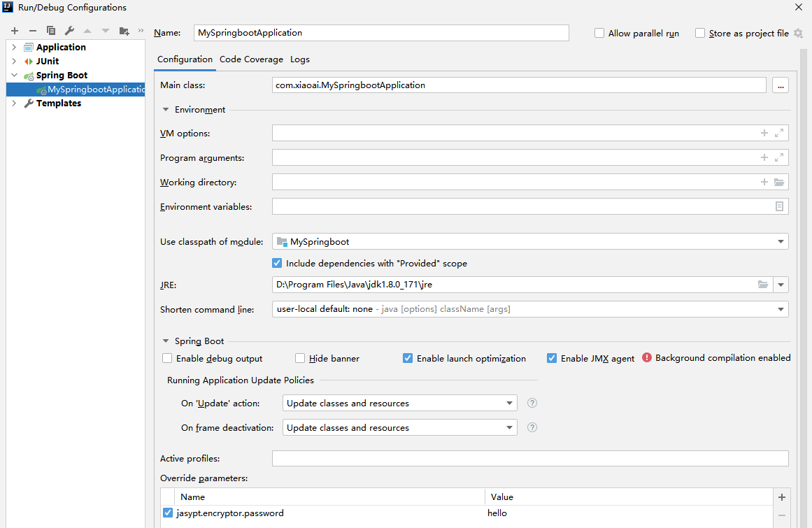Image resolution: width=812 pixels, height=528 pixels.
Task: Enable Allow parallel run checkbox
Action: coord(599,33)
